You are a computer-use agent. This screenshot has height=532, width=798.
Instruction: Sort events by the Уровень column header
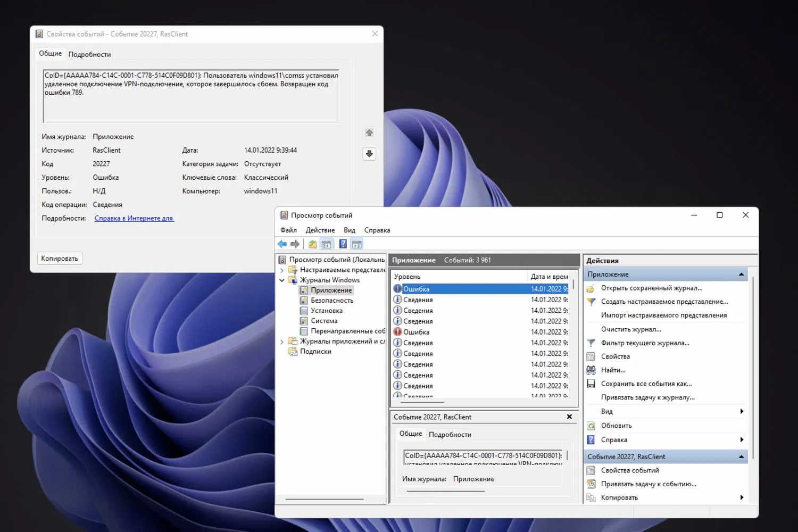(x=459, y=277)
